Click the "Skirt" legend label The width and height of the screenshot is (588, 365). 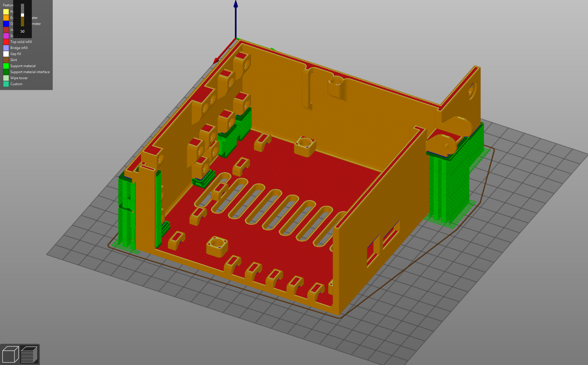[x=14, y=60]
